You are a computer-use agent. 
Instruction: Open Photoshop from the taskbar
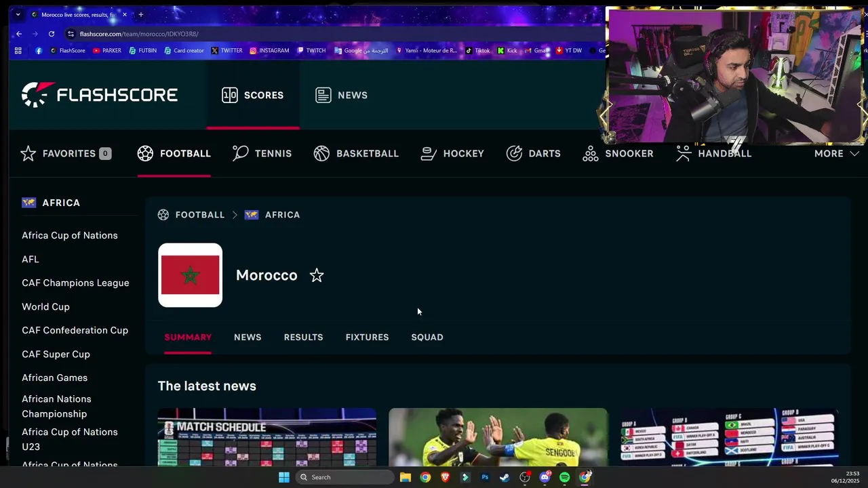pyautogui.click(x=485, y=477)
